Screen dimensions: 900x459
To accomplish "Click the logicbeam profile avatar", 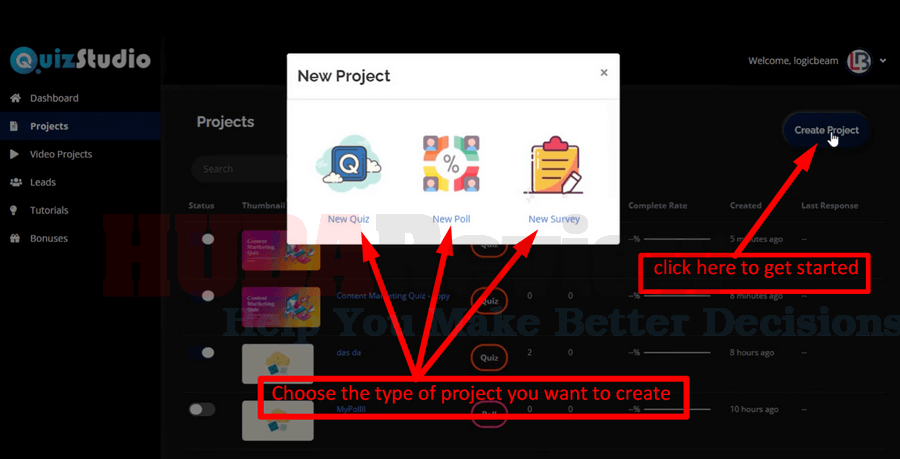I will [859, 61].
